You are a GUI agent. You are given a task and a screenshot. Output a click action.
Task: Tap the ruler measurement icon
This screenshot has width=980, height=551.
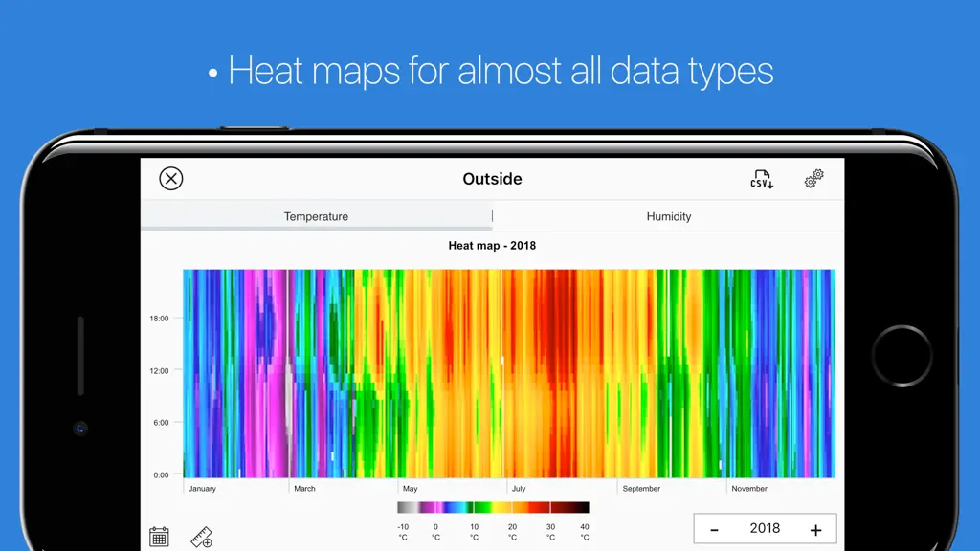pyautogui.click(x=201, y=537)
